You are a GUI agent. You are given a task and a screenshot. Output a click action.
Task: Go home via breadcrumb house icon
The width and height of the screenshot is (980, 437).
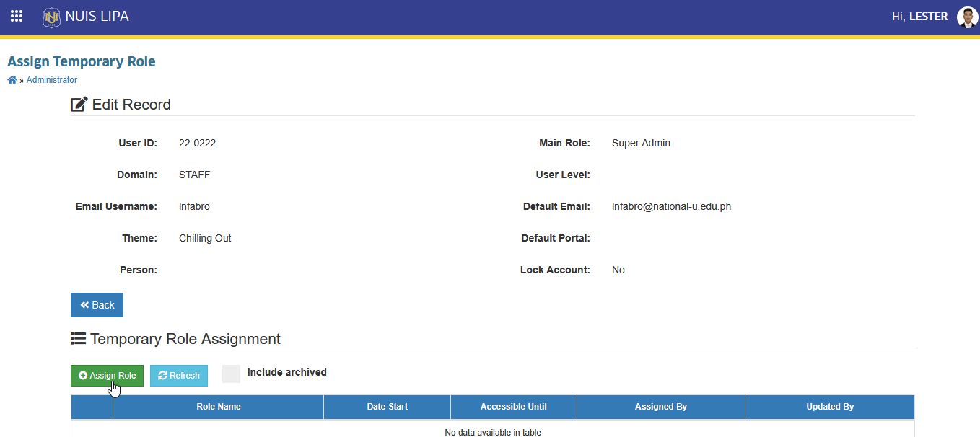tap(12, 80)
